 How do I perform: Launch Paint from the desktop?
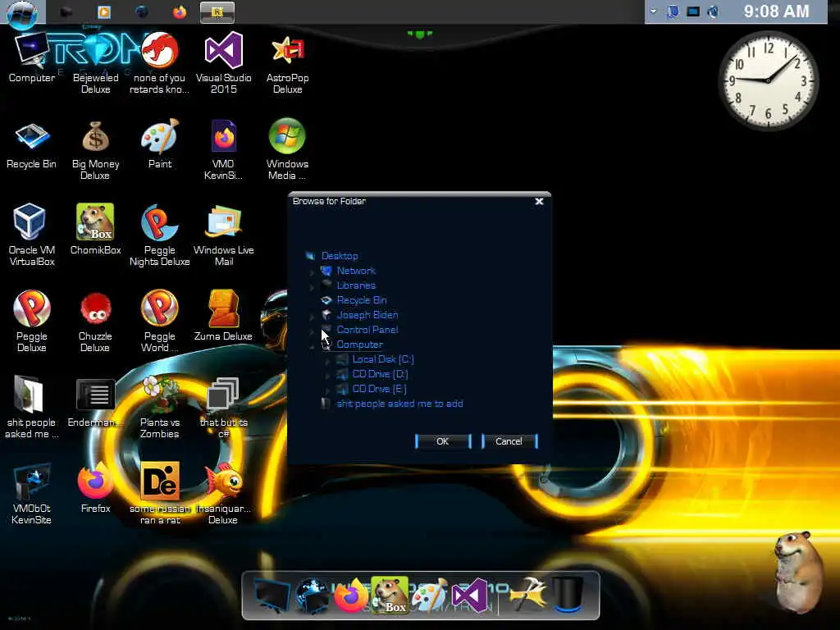tap(160, 144)
